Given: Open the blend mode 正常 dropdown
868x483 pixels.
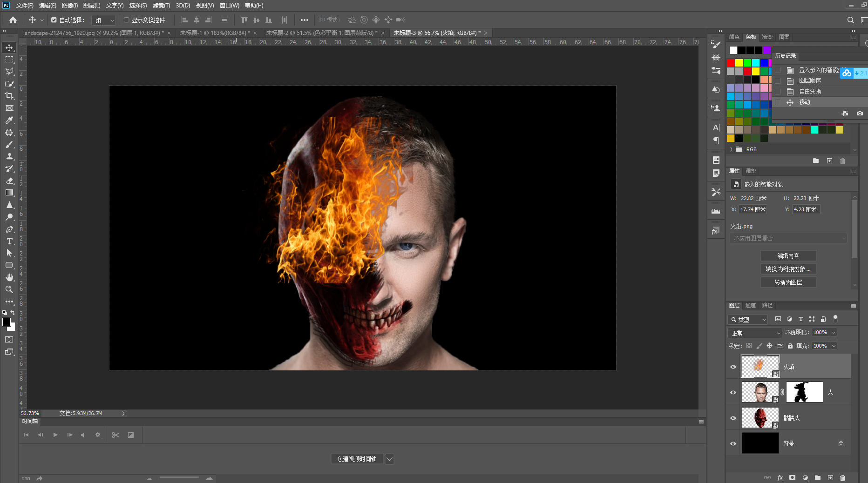Looking at the screenshot, I should [754, 333].
